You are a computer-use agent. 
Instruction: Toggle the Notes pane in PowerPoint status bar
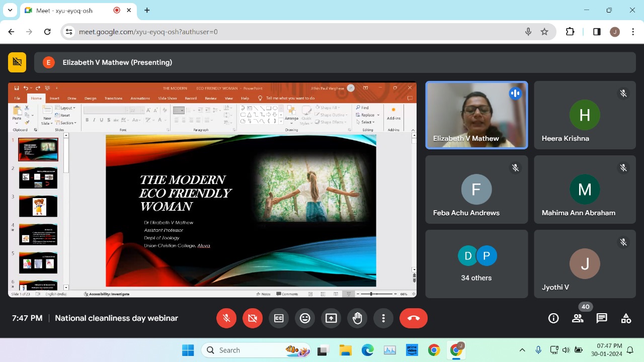tap(263, 294)
